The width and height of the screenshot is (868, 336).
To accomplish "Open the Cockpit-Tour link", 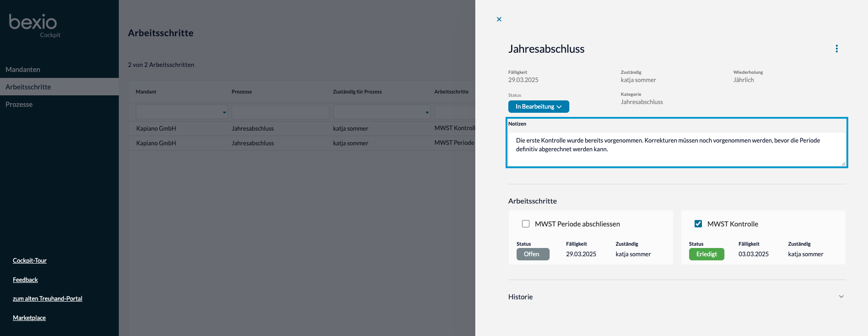I will coord(30,260).
